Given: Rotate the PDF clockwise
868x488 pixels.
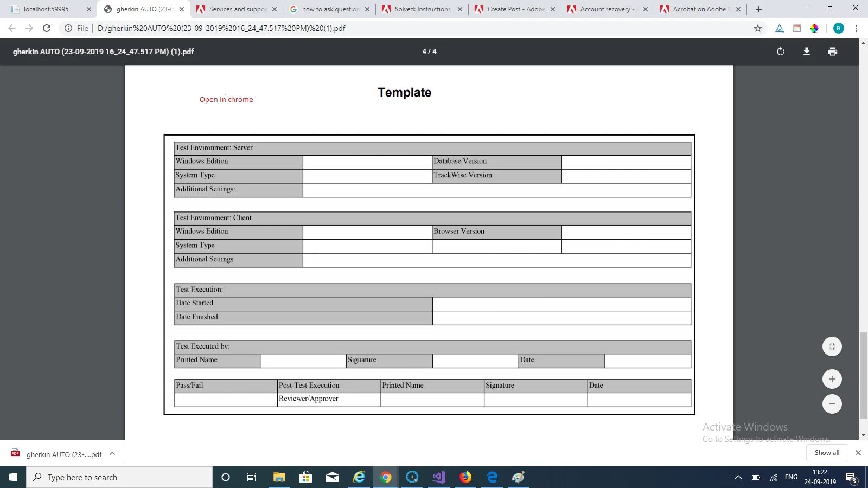Looking at the screenshot, I should (781, 52).
